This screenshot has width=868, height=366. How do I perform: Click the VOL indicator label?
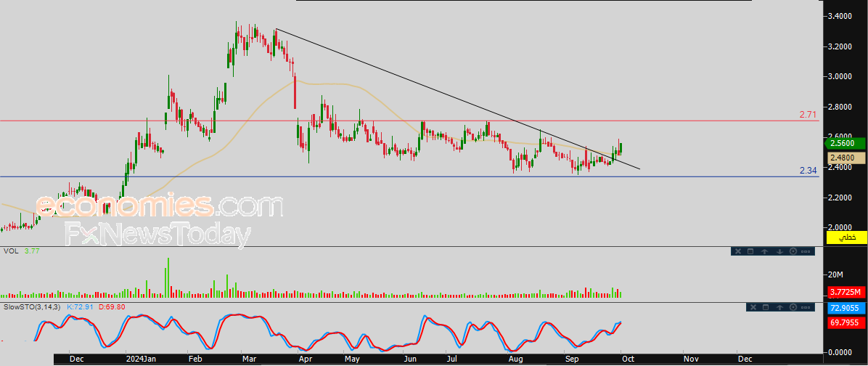(x=10, y=251)
